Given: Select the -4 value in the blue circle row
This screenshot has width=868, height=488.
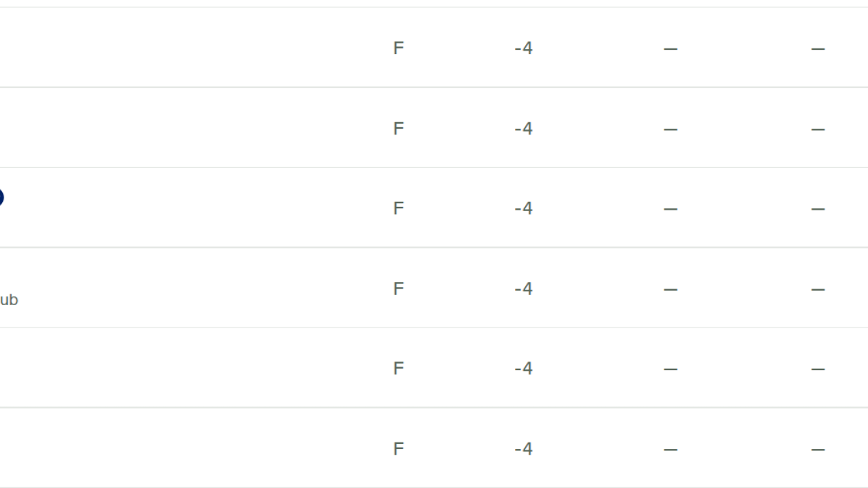Looking at the screenshot, I should 524,208.
